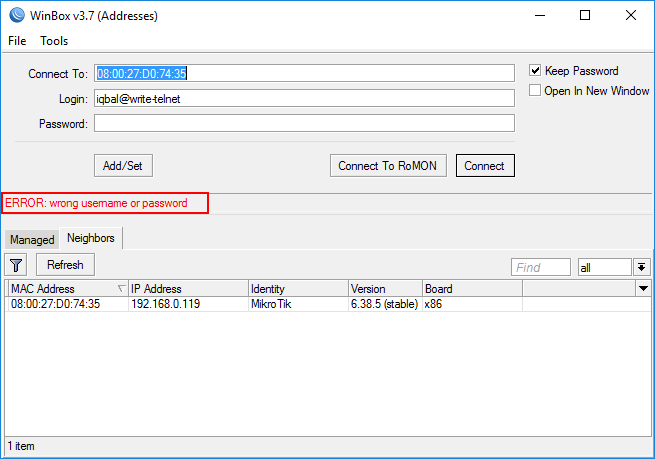Click the Connect button
The height and width of the screenshot is (459, 655).
(x=485, y=166)
